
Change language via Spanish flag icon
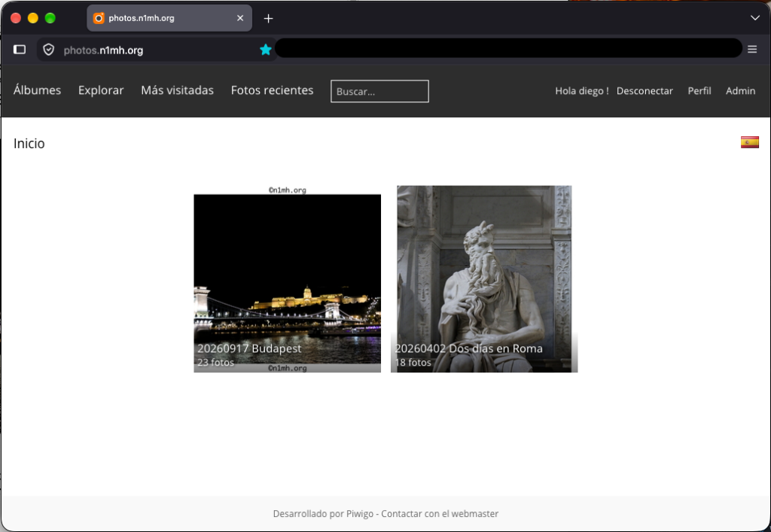tap(749, 142)
